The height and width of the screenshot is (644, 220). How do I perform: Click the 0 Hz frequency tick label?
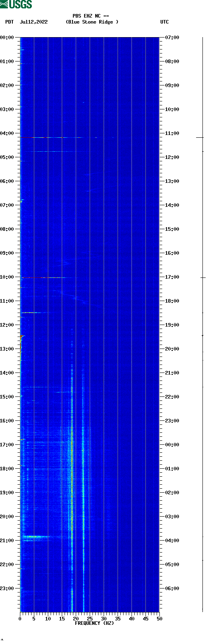[20, 619]
